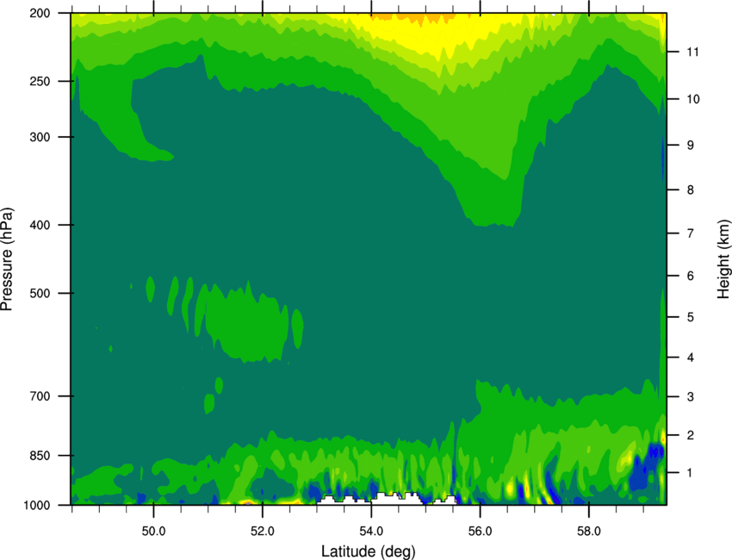Click the 'Height (km)' axis title
732x560 pixels.
(x=723, y=258)
